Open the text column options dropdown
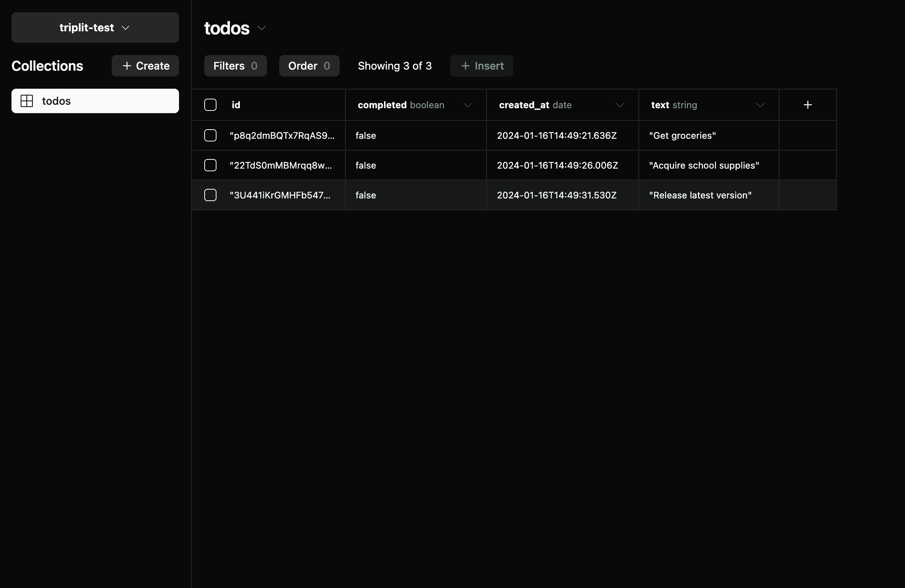The width and height of the screenshot is (905, 588). pos(760,105)
